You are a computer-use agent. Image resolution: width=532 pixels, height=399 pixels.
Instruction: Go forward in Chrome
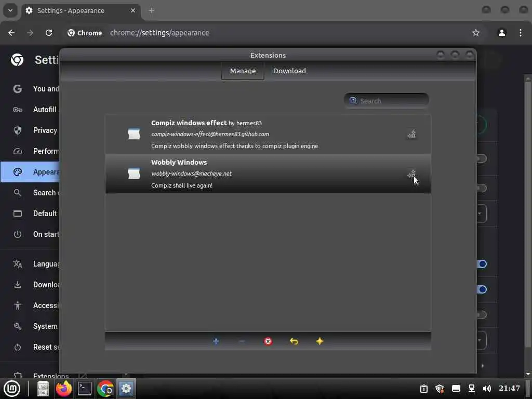[x=30, y=33]
